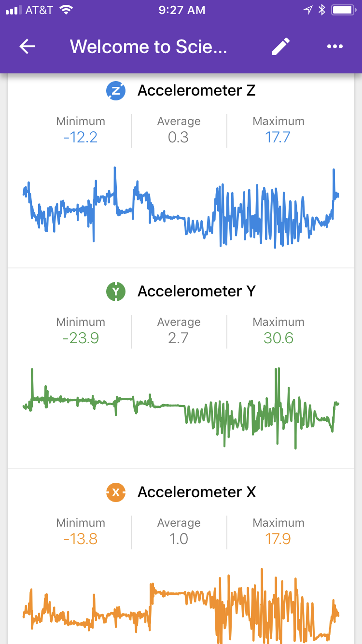Screen dimensions: 362x644
Task: Tap the green Accelerometer Y graph
Action: coord(181,408)
